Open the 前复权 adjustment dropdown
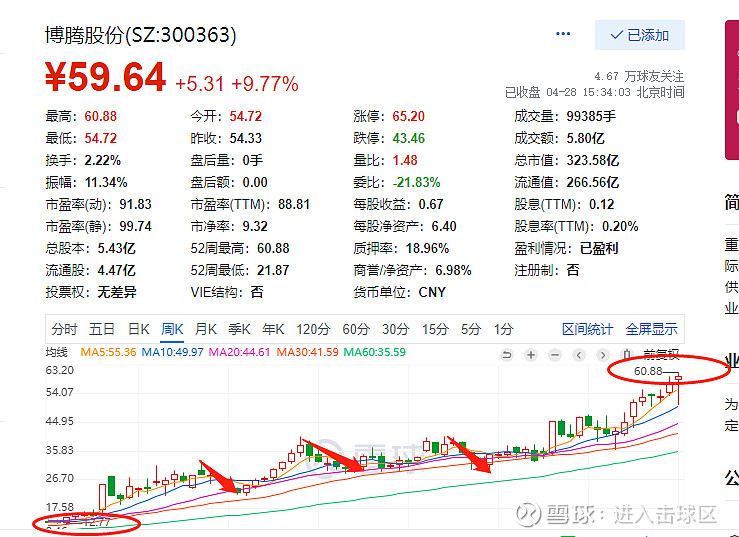The image size is (739, 537). [662, 355]
